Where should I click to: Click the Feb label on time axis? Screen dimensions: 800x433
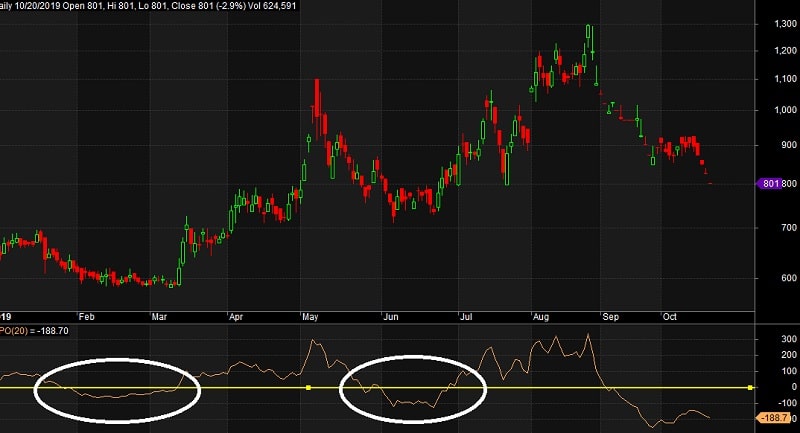pos(87,317)
